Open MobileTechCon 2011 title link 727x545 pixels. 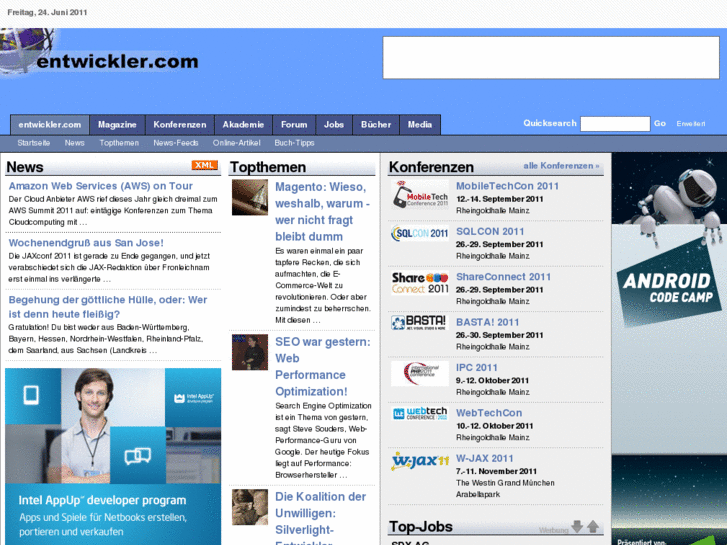[508, 186]
